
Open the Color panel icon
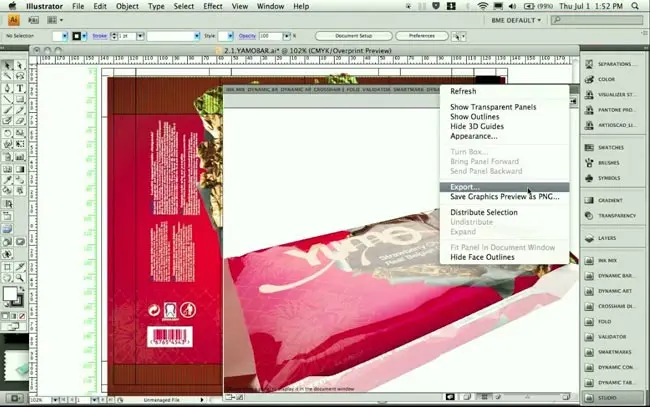pyautogui.click(x=607, y=79)
